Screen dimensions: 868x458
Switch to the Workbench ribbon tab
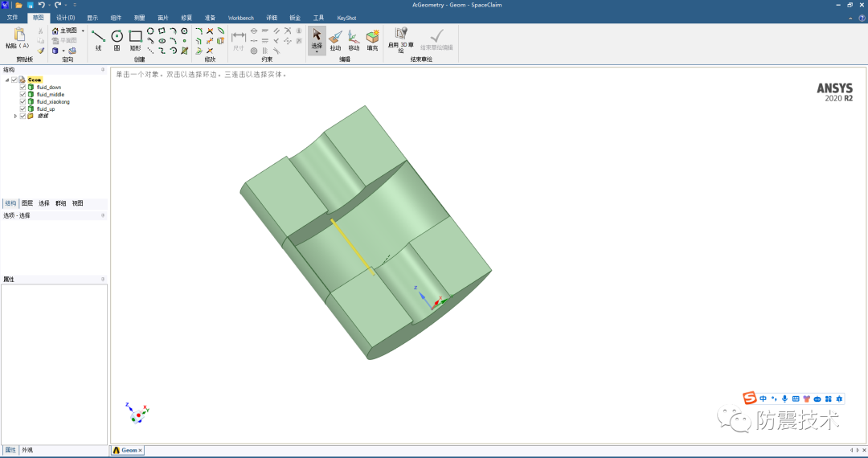(x=241, y=18)
